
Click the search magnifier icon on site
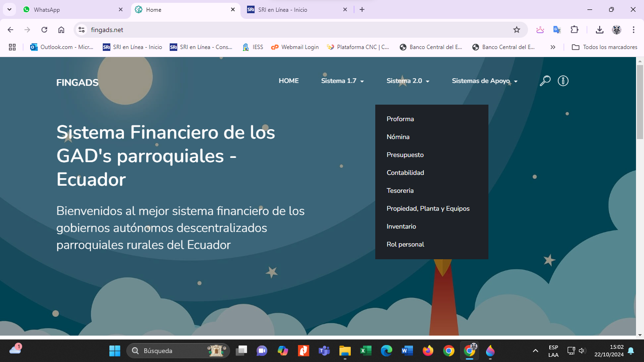[x=545, y=81]
